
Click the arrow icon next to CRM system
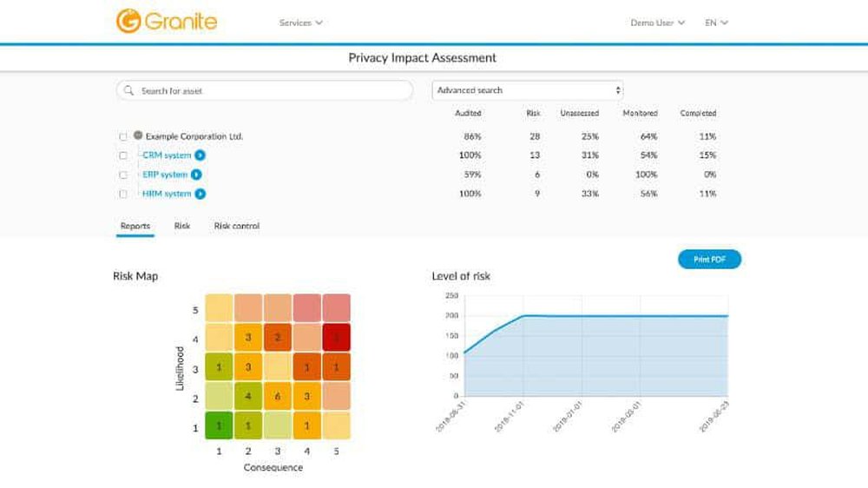(x=200, y=155)
